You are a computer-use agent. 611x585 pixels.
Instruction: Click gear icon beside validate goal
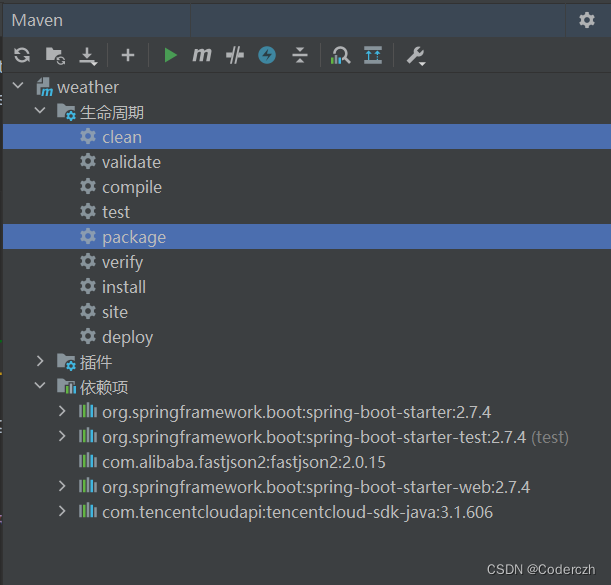tap(88, 161)
